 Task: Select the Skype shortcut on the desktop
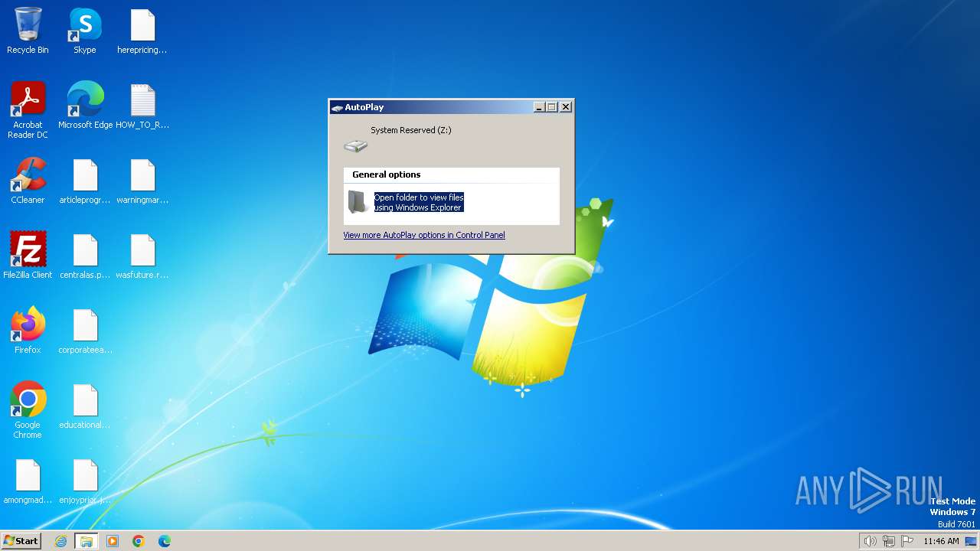85,32
